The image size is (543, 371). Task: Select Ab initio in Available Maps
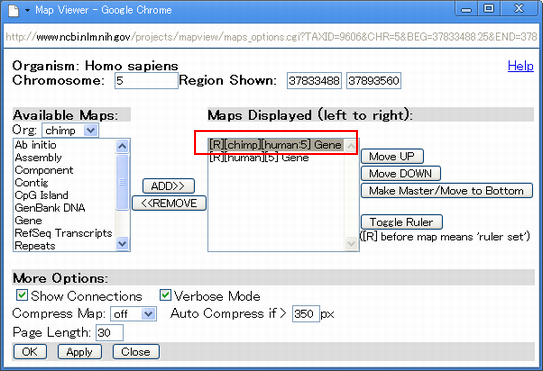click(65, 145)
